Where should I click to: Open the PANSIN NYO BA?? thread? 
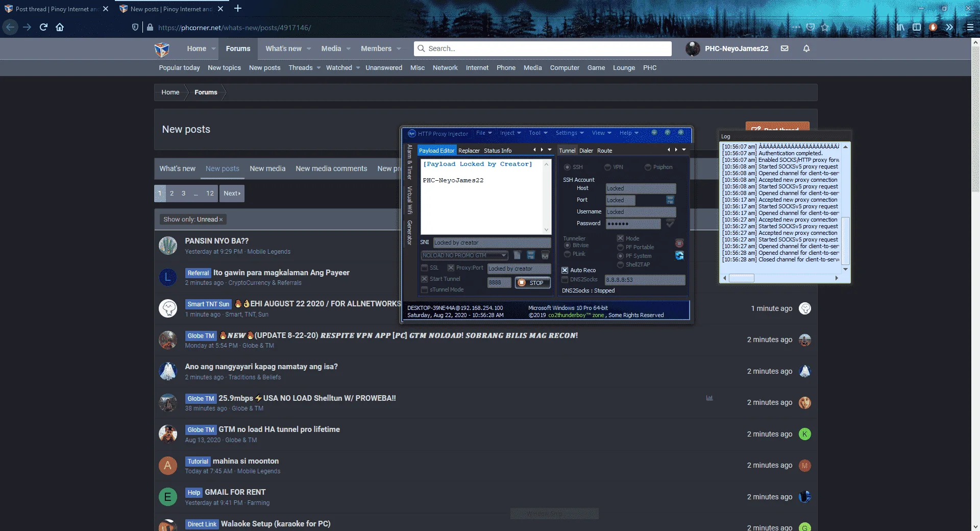216,241
